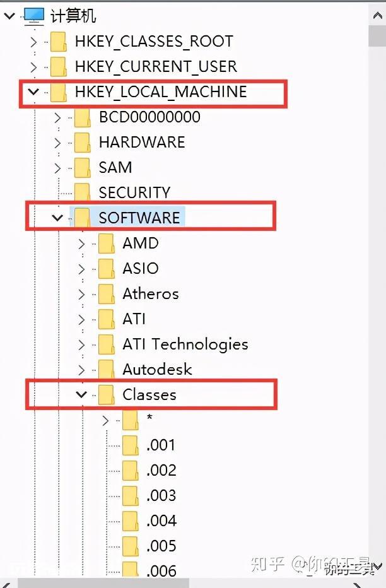Expand the HARDWARE key
Screen dimensions: 386x588
57,143
